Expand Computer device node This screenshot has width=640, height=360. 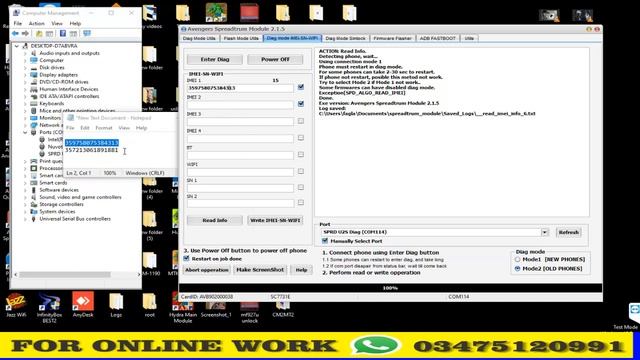click(25, 60)
